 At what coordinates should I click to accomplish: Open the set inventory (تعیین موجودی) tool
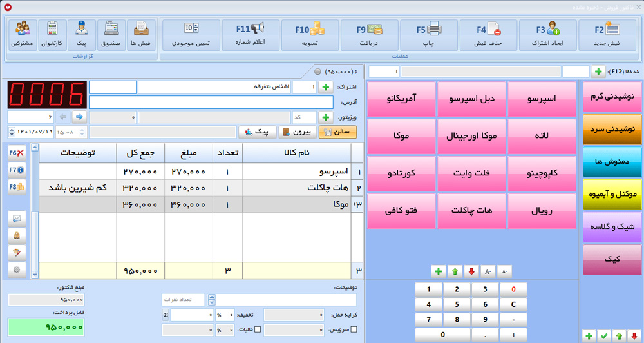click(x=191, y=35)
